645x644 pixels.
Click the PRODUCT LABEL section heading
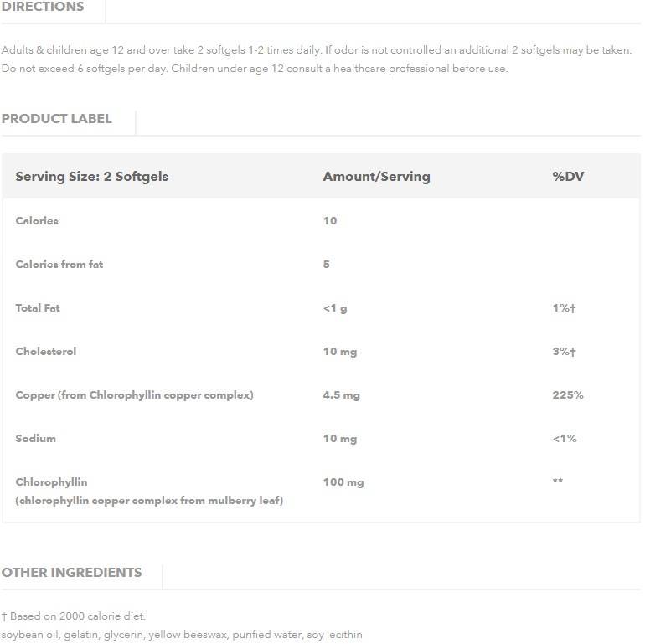[56, 119]
